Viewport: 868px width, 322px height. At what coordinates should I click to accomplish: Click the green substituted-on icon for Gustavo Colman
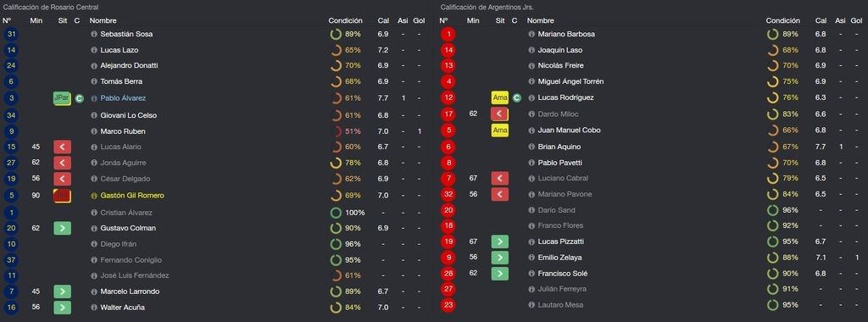point(62,228)
